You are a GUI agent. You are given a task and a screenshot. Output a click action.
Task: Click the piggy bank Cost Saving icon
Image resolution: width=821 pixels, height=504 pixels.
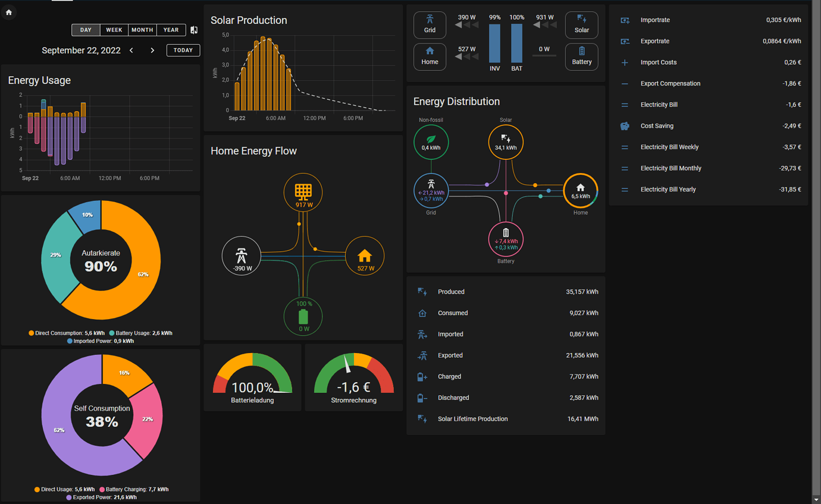click(x=625, y=126)
